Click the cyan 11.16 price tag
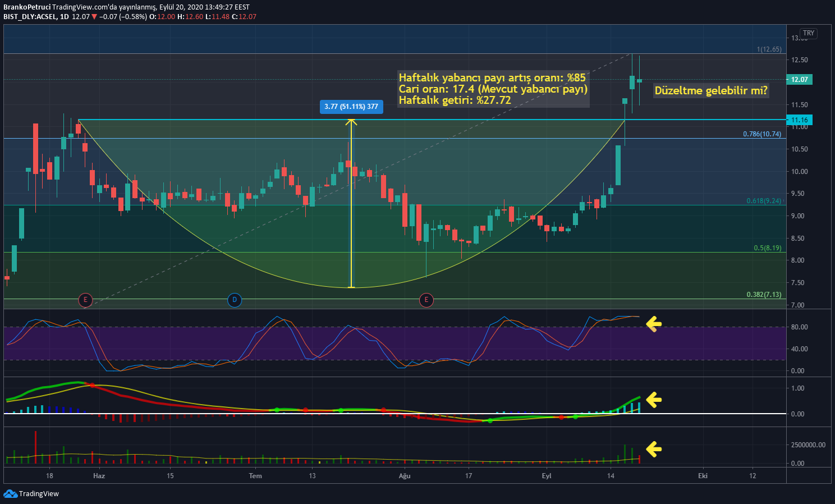 click(x=800, y=120)
